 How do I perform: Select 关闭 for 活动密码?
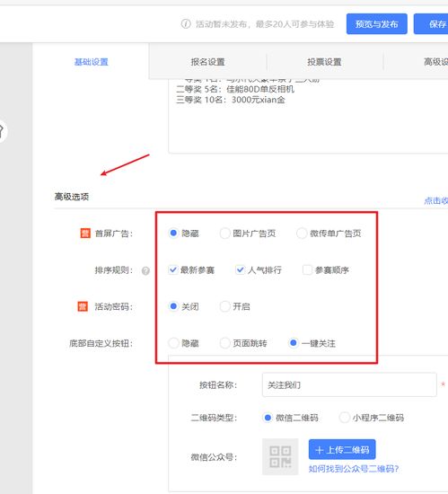173,306
